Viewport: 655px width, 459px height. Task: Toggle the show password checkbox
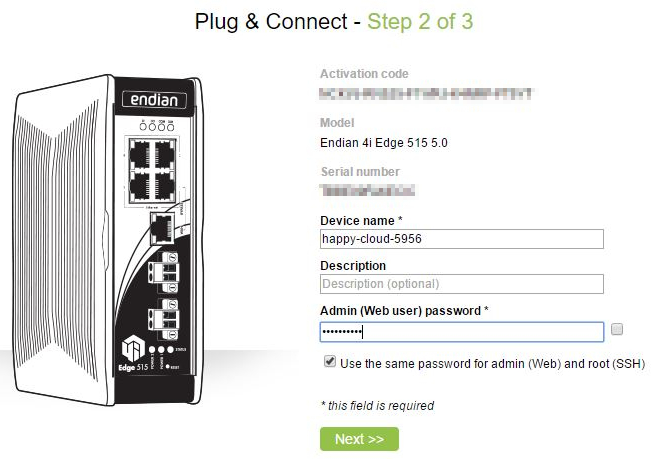point(617,329)
